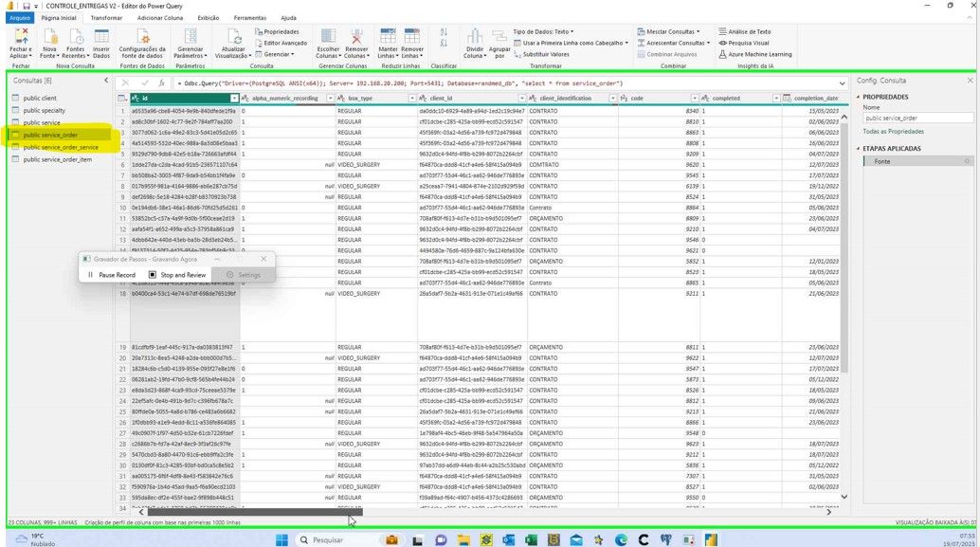This screenshot has width=980, height=547.
Task: Switch to Ajuda tab
Action: [x=288, y=18]
